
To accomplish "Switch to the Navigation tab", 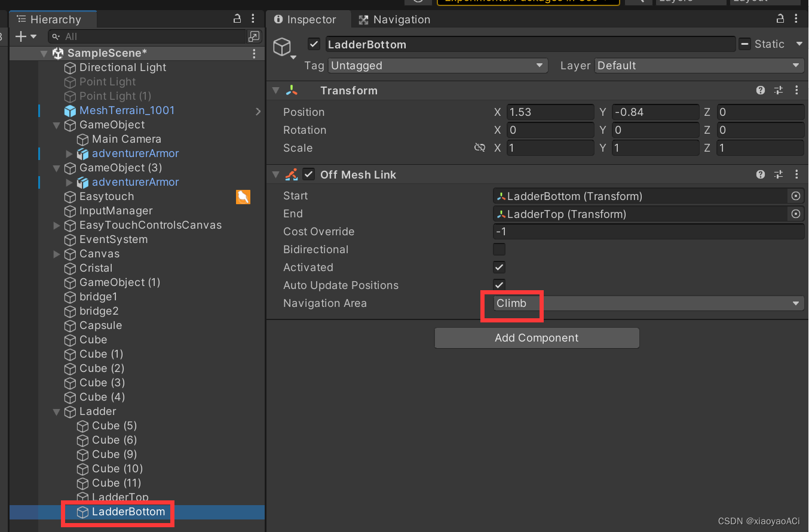I will [x=394, y=20].
